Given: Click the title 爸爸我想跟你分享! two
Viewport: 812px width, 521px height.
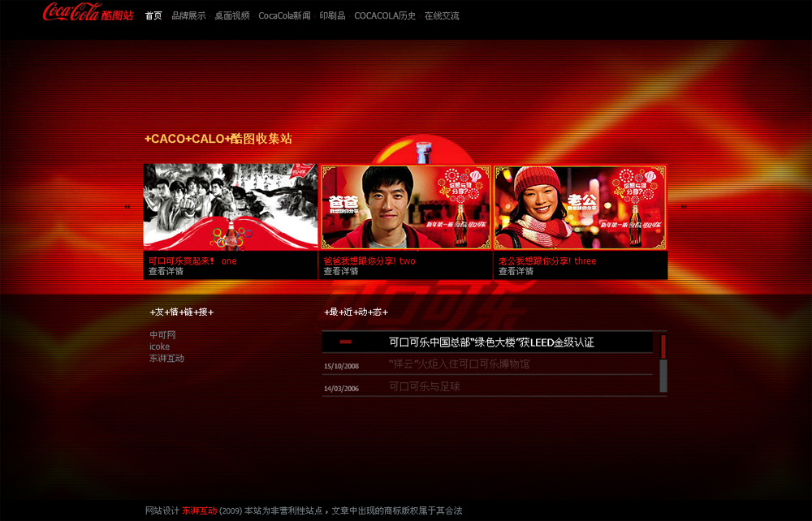Looking at the screenshot, I should 369,261.
